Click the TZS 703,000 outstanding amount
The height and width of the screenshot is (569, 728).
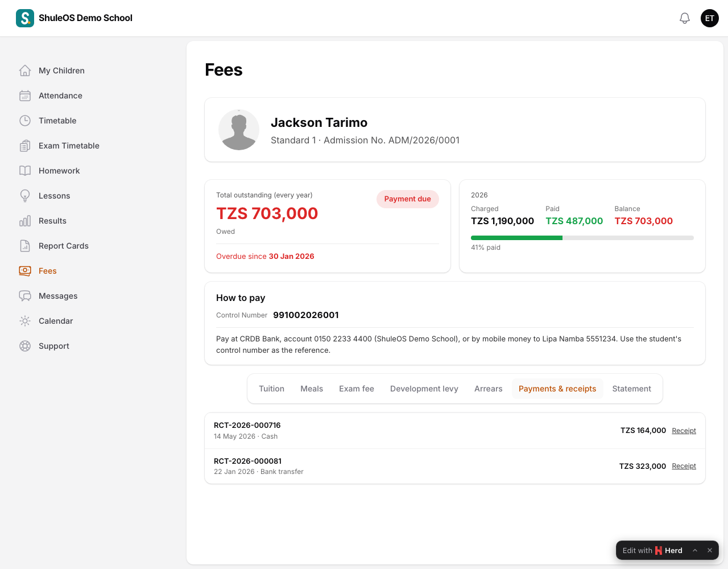pyautogui.click(x=267, y=213)
